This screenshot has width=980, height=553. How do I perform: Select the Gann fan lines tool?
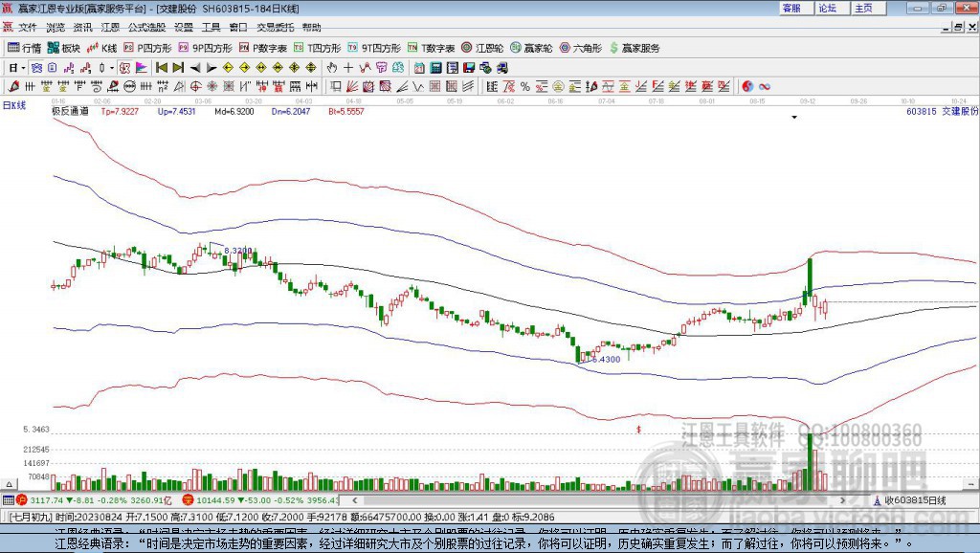[352, 86]
